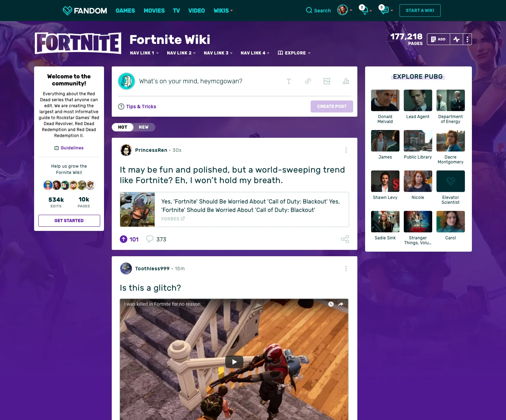Play the Fortnite glitch video
Viewport: 506px width, 420px height.
(x=234, y=361)
